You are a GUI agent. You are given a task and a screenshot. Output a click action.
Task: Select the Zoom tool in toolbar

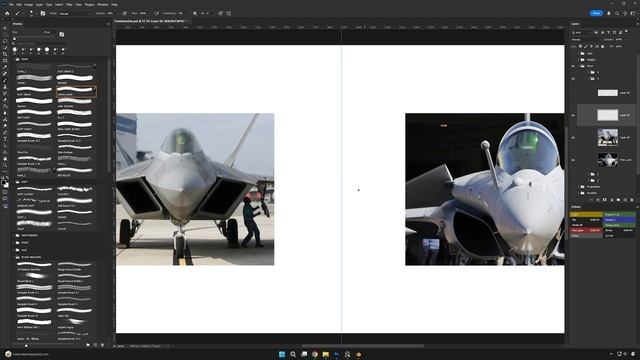5,165
